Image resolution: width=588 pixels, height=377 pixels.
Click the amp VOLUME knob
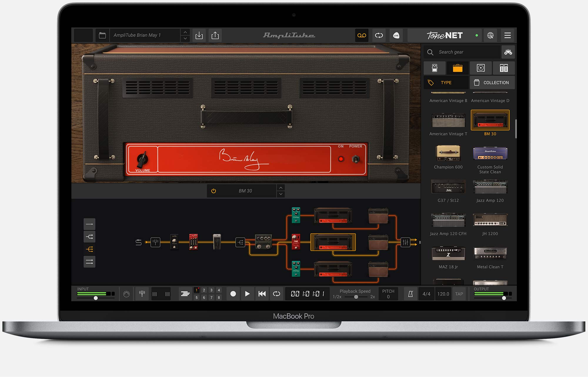tap(143, 159)
